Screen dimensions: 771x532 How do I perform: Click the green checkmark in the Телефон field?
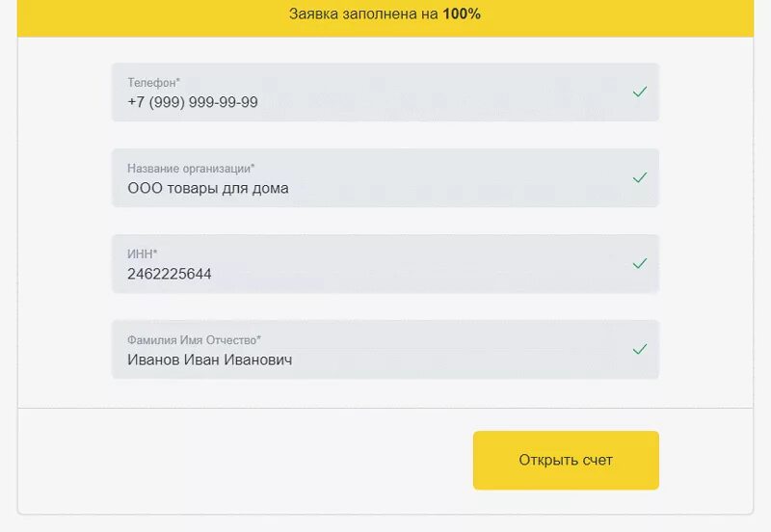[x=639, y=92]
